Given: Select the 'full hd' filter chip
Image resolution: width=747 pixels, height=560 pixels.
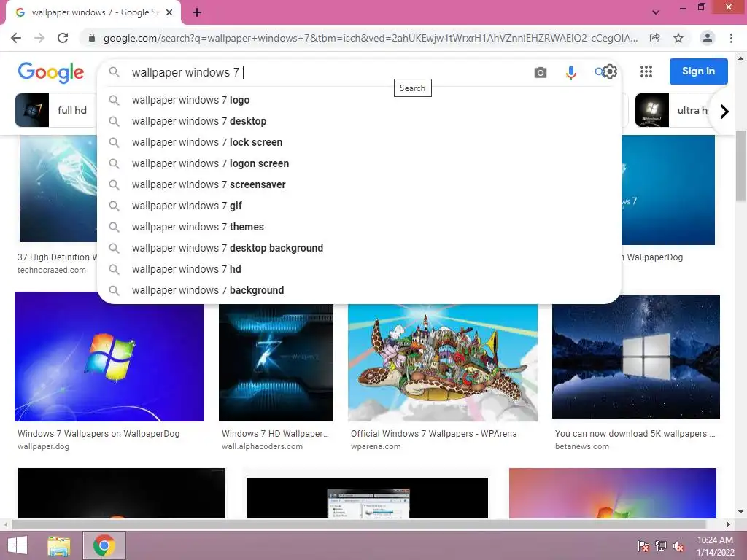Looking at the screenshot, I should pyautogui.click(x=56, y=110).
